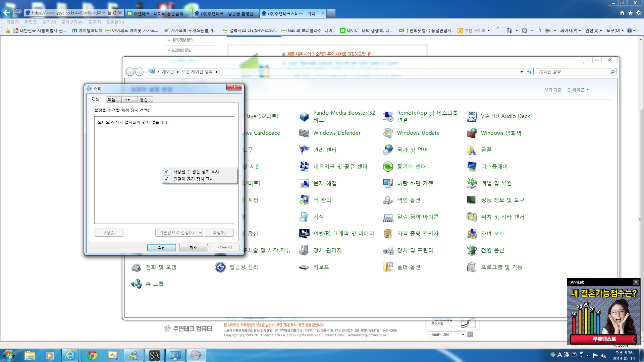Click 확인 button in Sound dialog

tap(162, 248)
